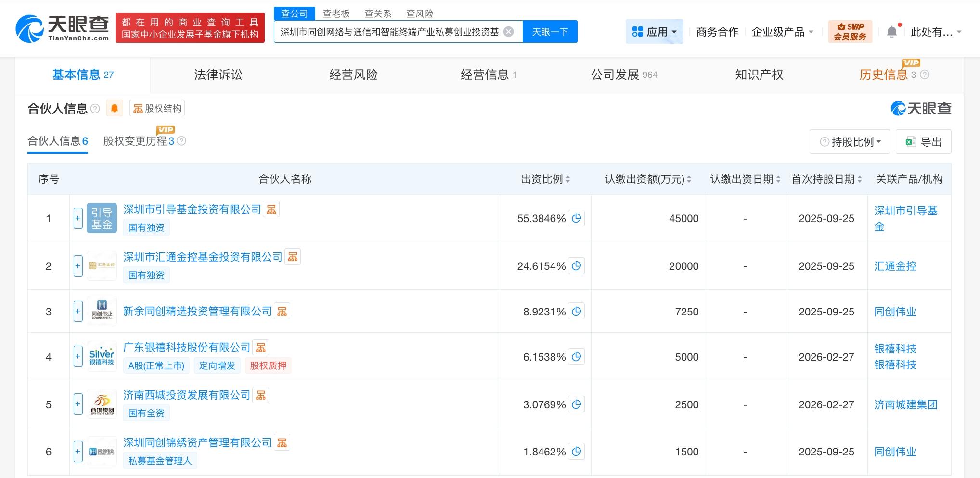Open the 济南城建集团 related link
Viewport: 980px width, 478px height.
[905, 404]
